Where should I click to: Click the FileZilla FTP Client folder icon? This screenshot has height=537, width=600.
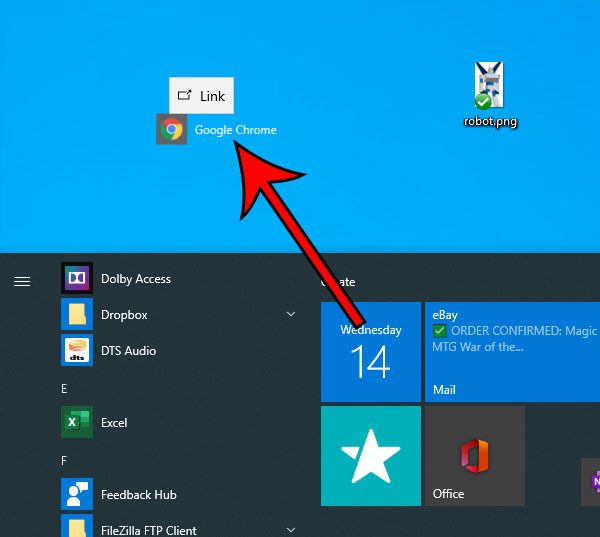point(77,526)
